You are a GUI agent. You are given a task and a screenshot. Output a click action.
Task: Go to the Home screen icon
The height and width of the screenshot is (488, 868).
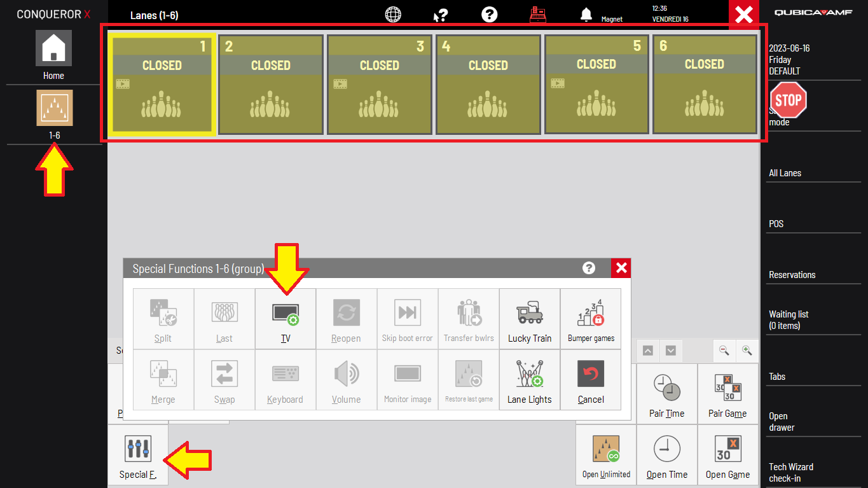point(53,48)
